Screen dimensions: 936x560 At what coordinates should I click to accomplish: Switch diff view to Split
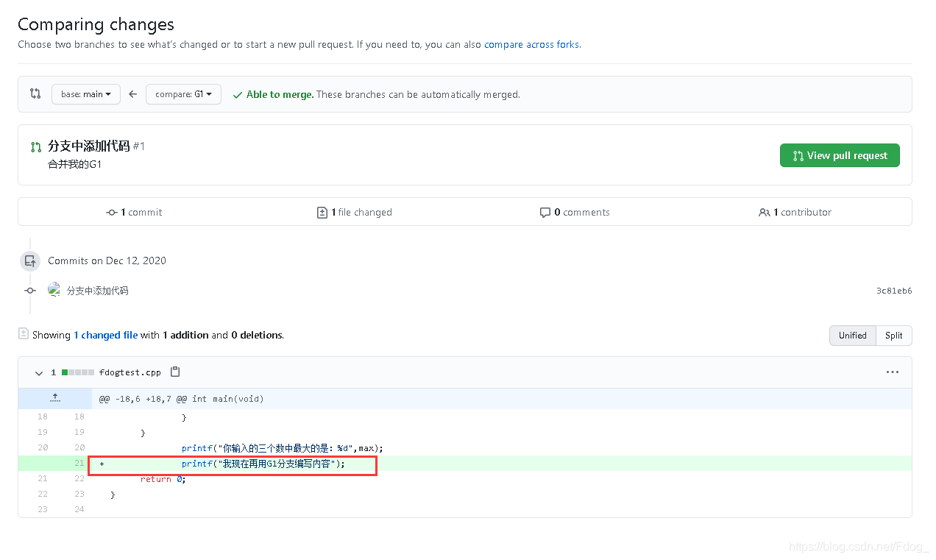(x=894, y=336)
